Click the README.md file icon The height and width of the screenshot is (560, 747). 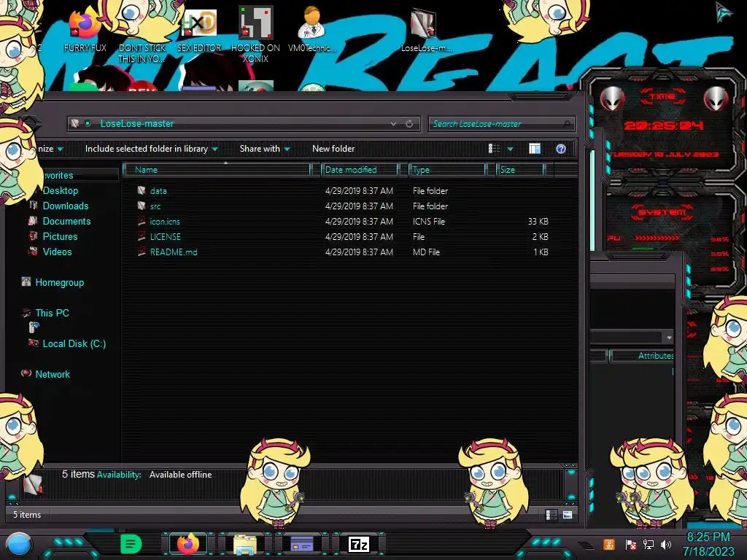tap(142, 252)
